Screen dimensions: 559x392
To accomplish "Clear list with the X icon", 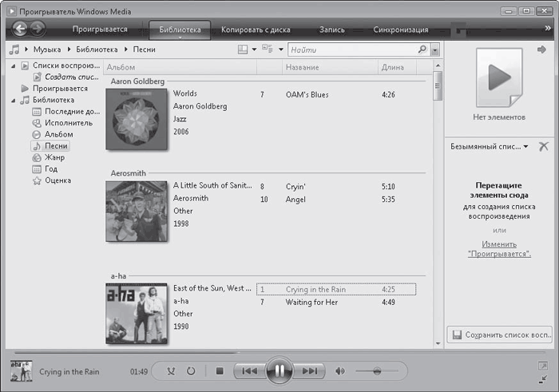I will [x=544, y=147].
